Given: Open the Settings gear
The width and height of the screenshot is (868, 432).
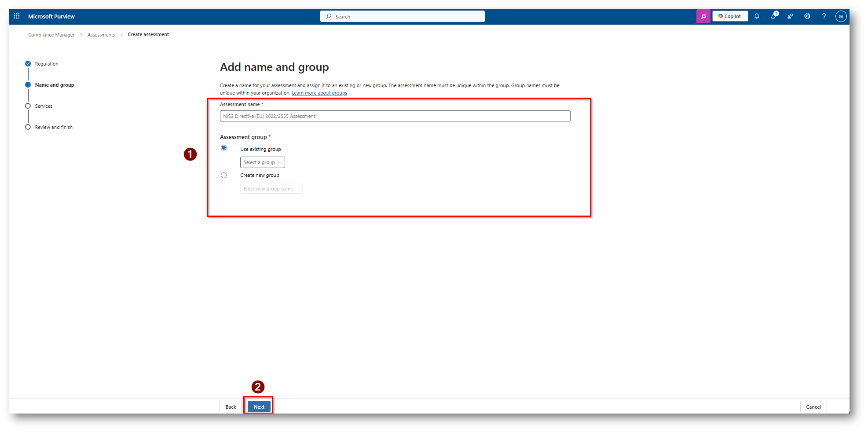Looking at the screenshot, I should [x=807, y=16].
